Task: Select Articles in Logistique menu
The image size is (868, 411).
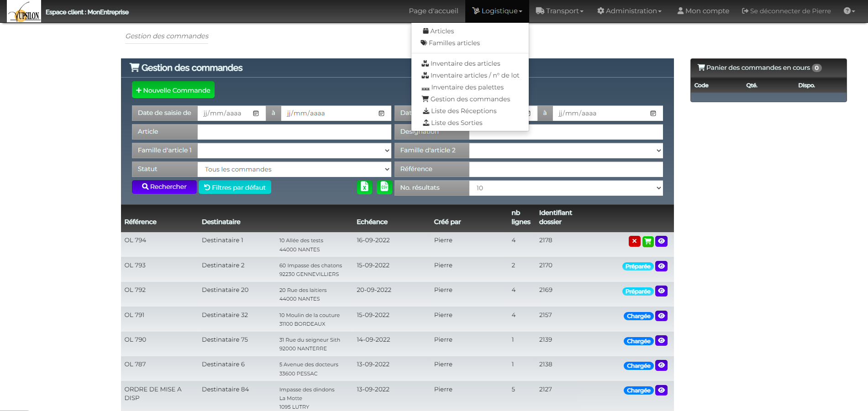Action: point(438,31)
